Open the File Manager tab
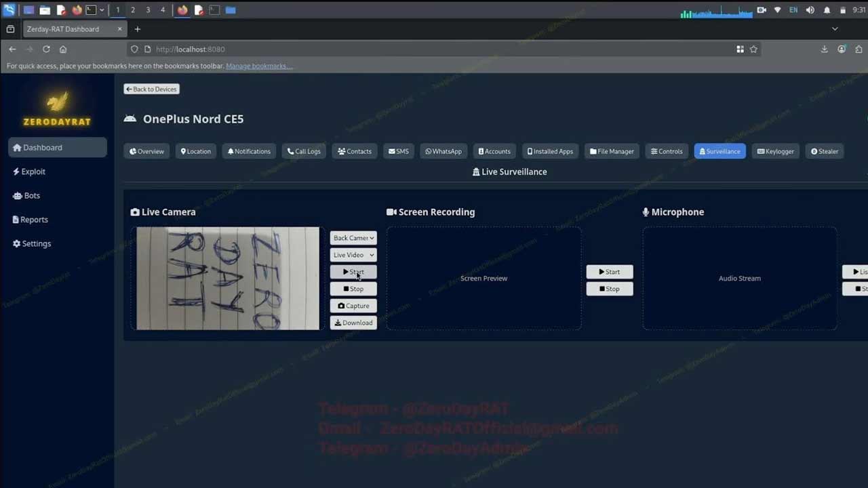Viewport: 868px width, 488px height. point(612,151)
